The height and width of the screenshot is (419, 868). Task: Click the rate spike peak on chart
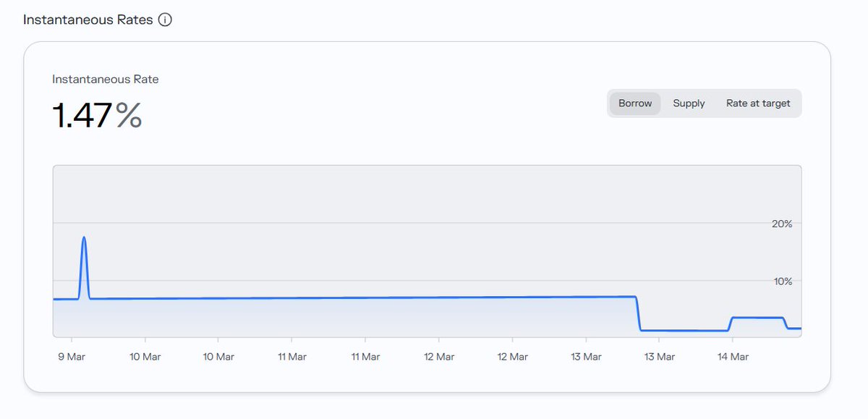tap(84, 237)
